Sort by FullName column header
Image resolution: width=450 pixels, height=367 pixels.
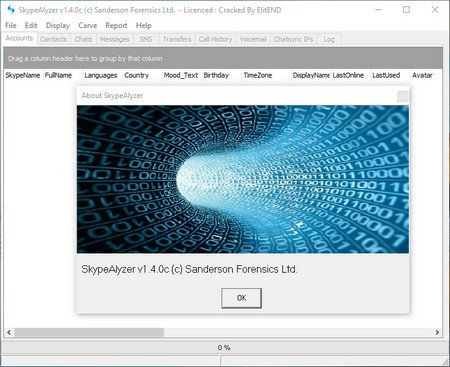tap(63, 75)
